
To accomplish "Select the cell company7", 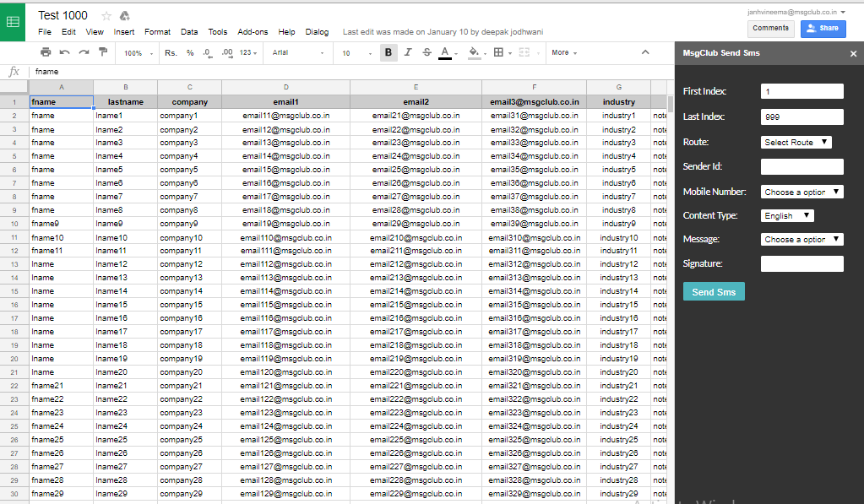I will click(189, 197).
